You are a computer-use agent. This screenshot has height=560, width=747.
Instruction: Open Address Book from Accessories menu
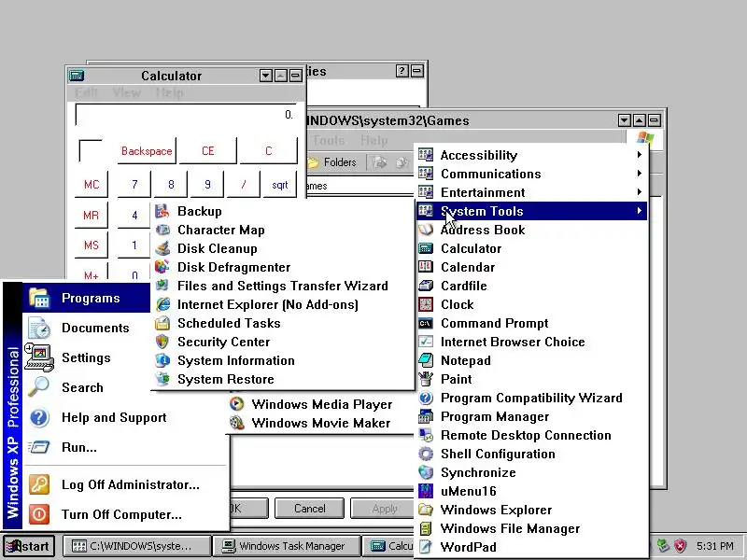point(531,230)
